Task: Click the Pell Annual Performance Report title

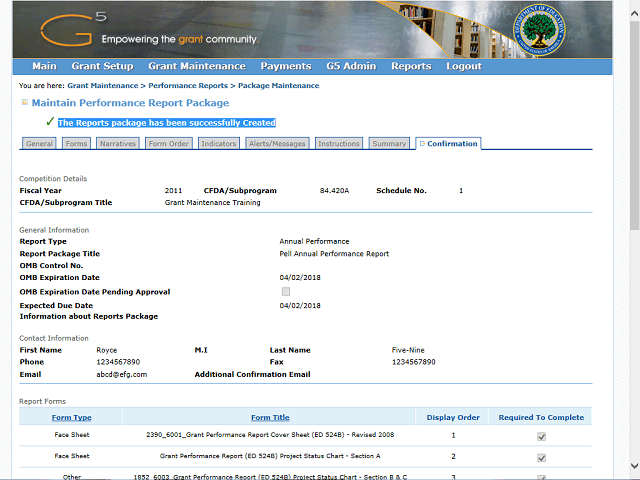Action: 334,254
